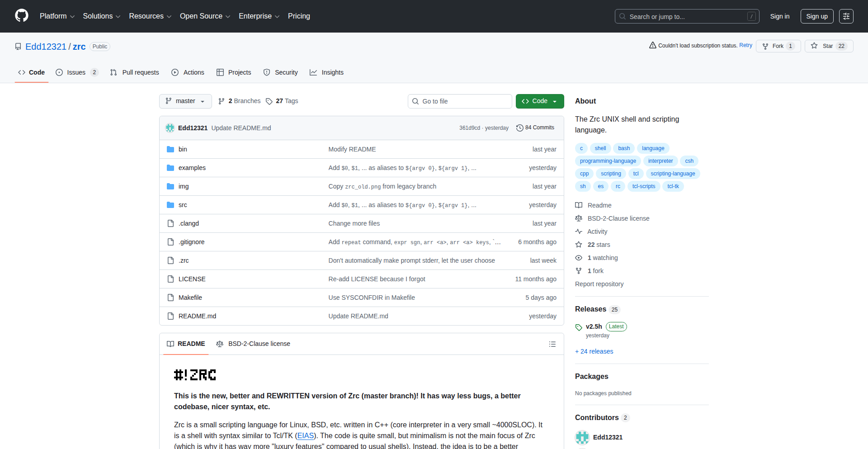The image size is (868, 449).
Task: Open the + 24 releases link
Action: (x=594, y=351)
